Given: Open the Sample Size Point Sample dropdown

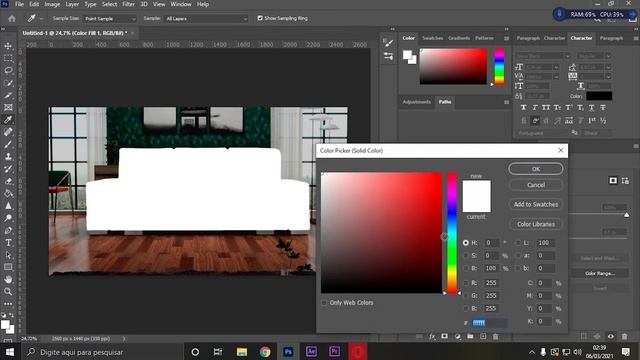Looking at the screenshot, I should point(109,19).
